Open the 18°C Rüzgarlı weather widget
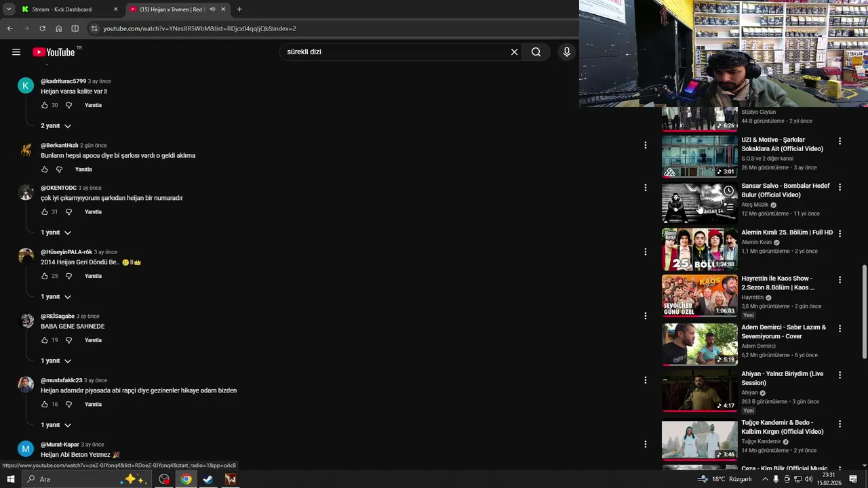Viewport: 868px width, 488px height. [x=725, y=479]
